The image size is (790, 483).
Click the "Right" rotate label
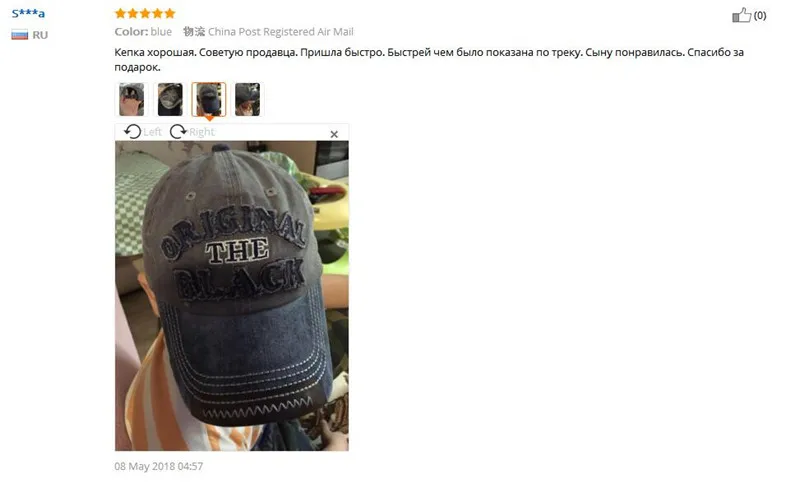coord(202,132)
